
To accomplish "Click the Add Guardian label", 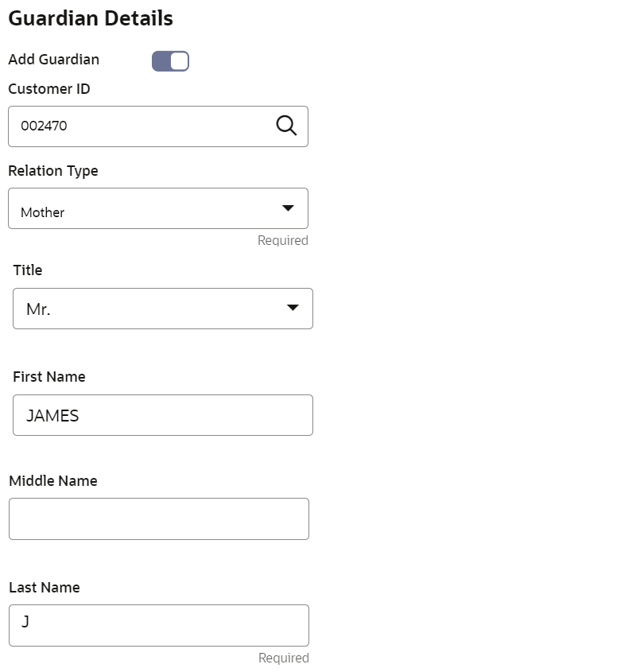I will tap(53, 60).
